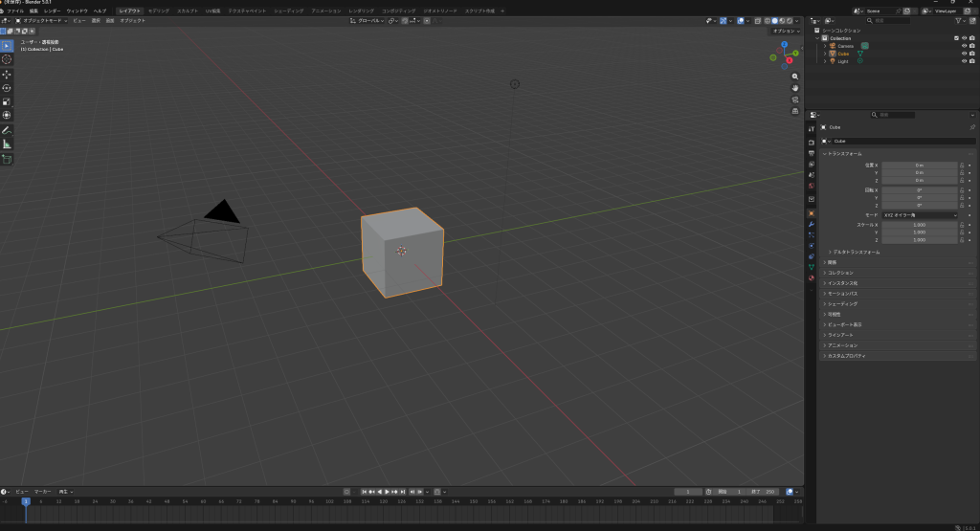Open the ファイル menu
This screenshot has height=531, width=980.
pos(15,11)
